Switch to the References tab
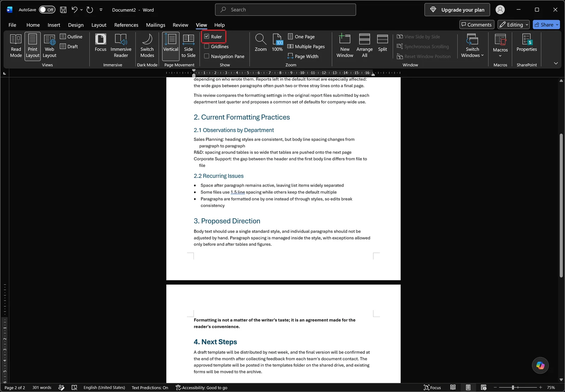Viewport: 565px width, 392px height. 126,25
